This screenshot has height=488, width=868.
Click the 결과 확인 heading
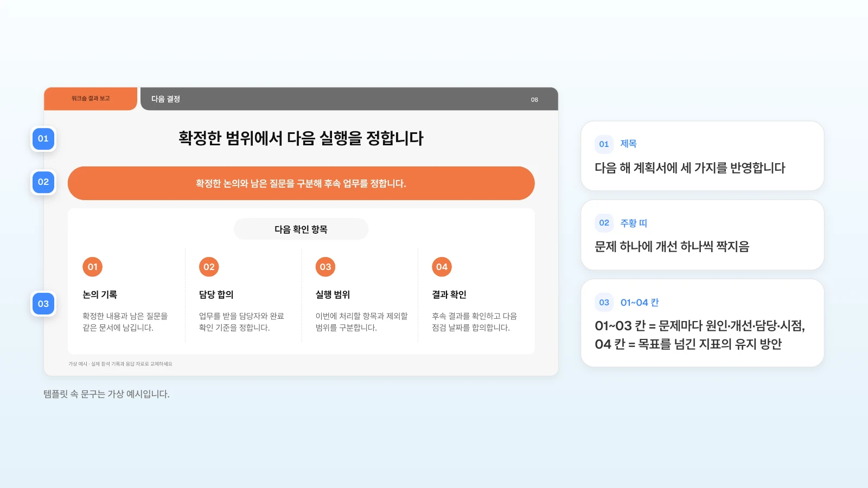click(x=449, y=294)
